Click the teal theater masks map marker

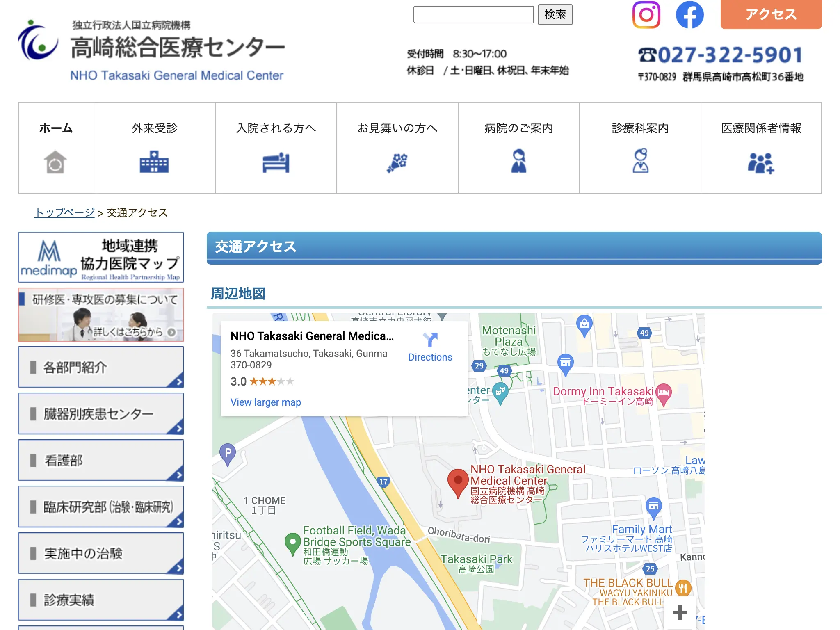(500, 393)
